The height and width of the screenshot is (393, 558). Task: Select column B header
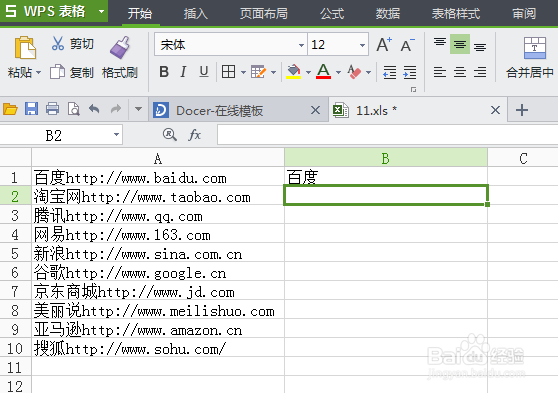(x=386, y=158)
